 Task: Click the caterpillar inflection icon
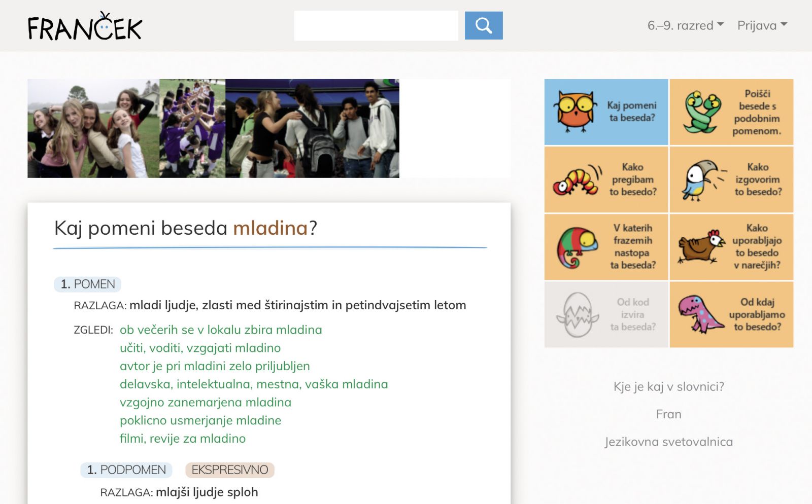tap(577, 179)
